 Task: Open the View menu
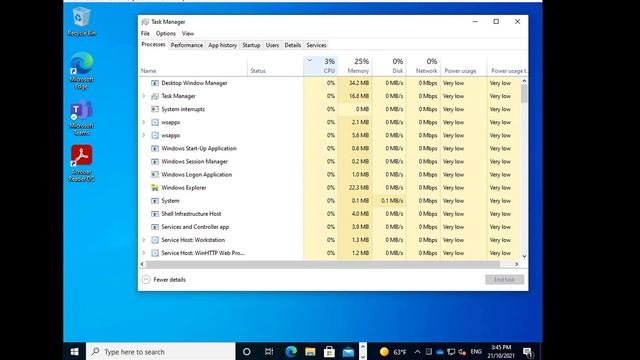click(188, 33)
